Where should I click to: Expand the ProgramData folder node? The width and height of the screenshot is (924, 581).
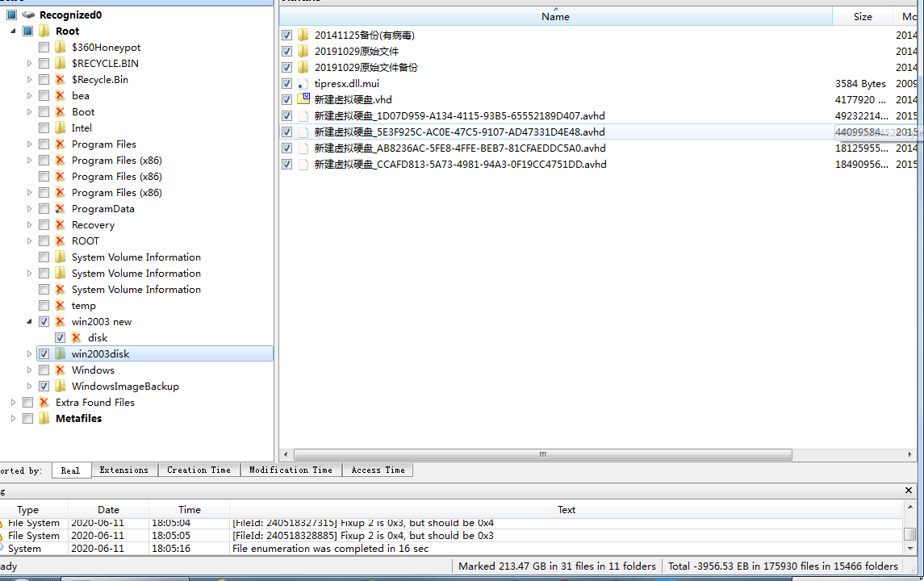[x=30, y=208]
